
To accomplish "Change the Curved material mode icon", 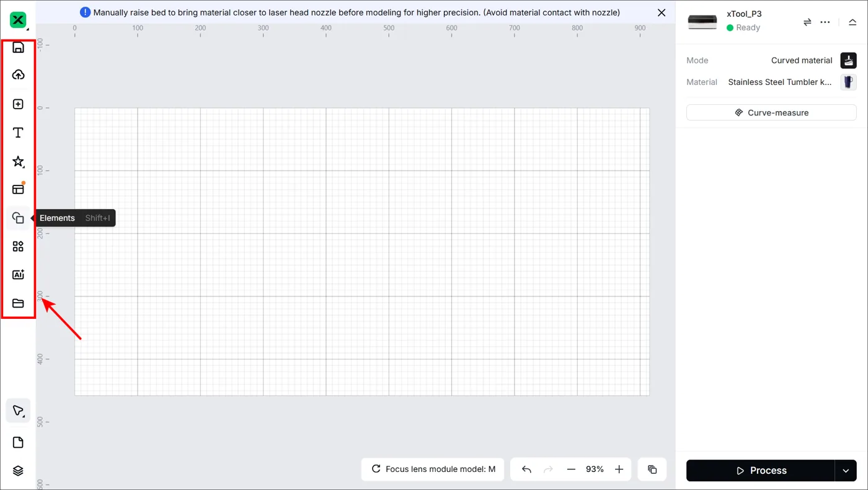I will coord(848,60).
